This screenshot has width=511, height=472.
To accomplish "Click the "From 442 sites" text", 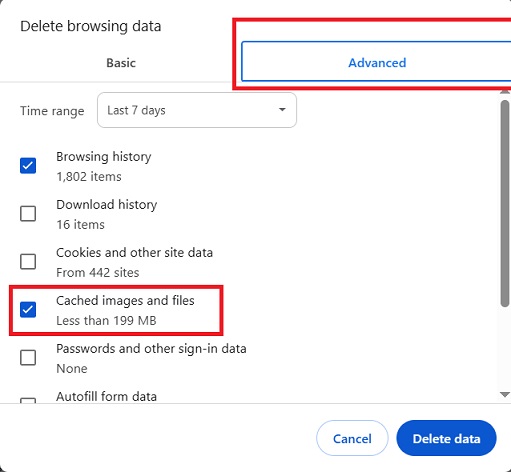I will click(98, 273).
